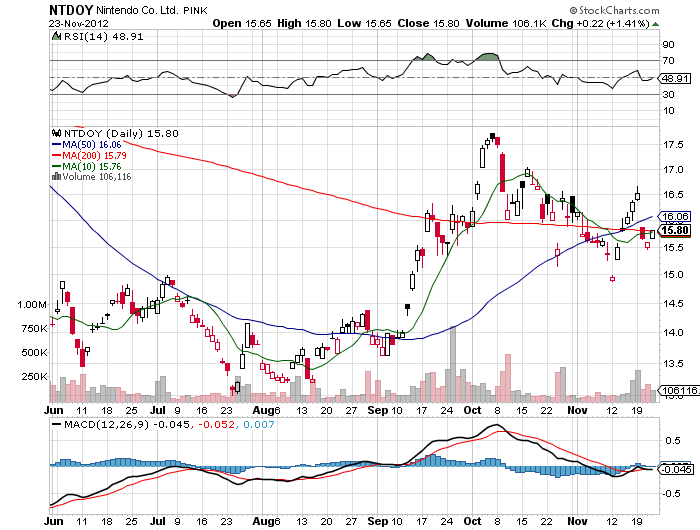Click the 14.0 price axis label
This screenshot has width=700, height=530.
673,333
